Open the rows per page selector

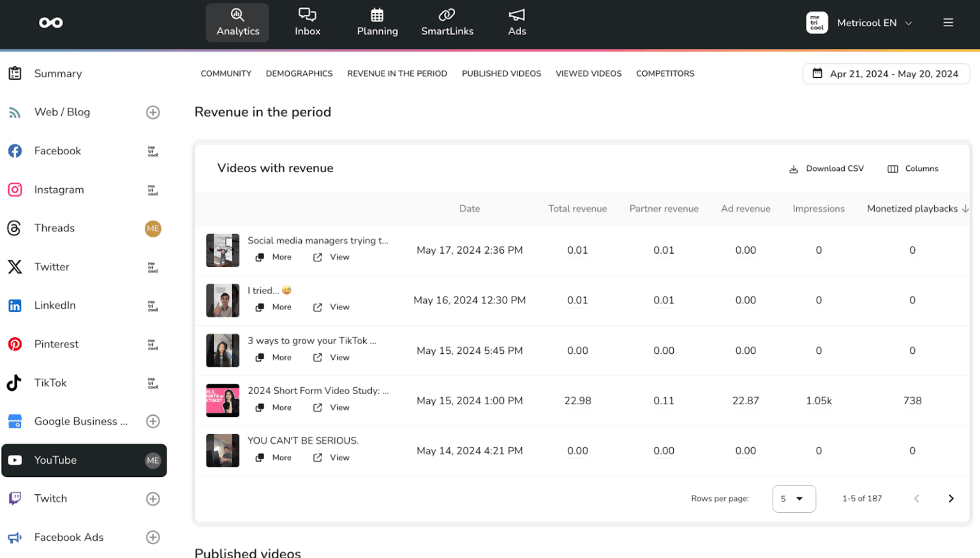click(x=794, y=499)
